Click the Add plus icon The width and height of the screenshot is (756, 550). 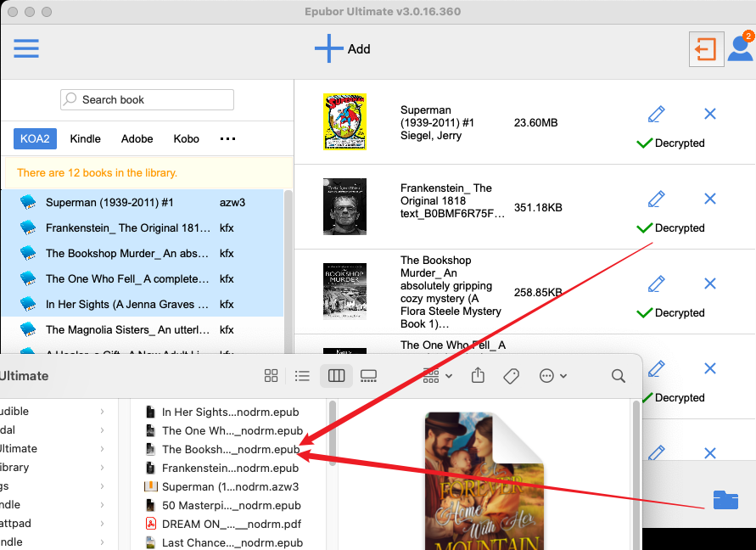[x=328, y=48]
